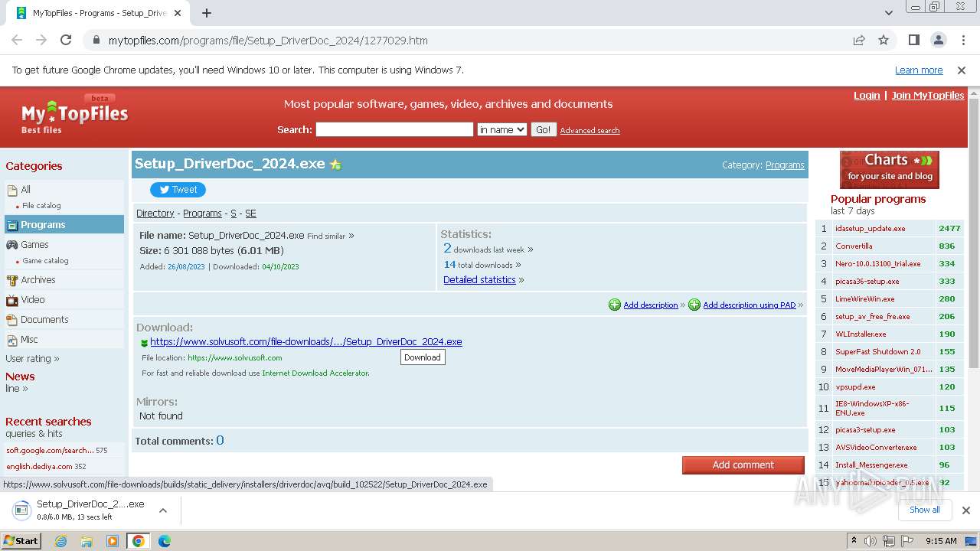Reload the current page

click(66, 40)
